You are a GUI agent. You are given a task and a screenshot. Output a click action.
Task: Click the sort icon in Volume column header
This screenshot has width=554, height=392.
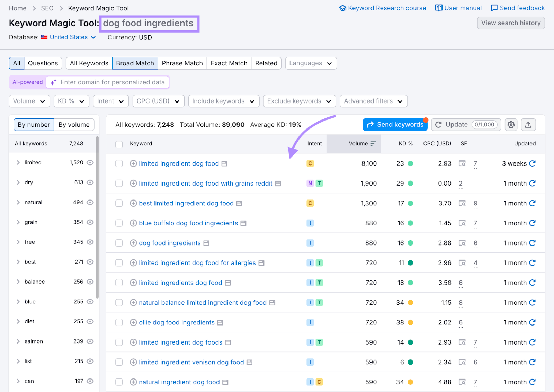(373, 143)
